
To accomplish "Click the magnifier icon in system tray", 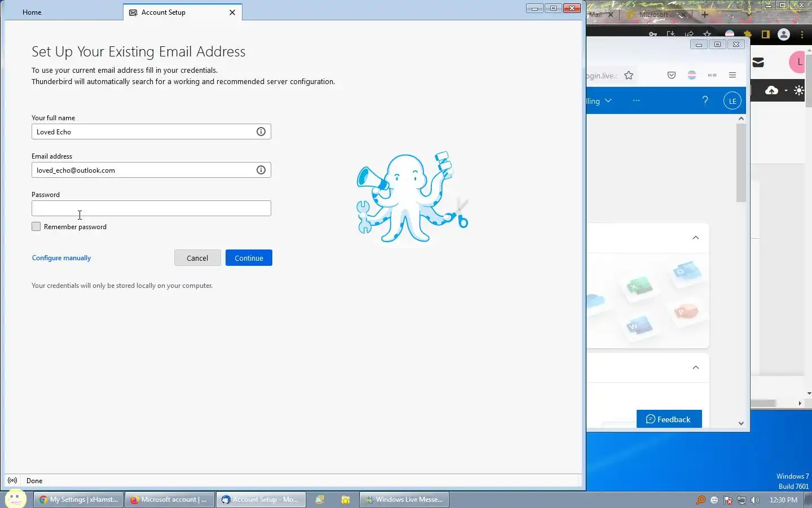I will coord(701,500).
